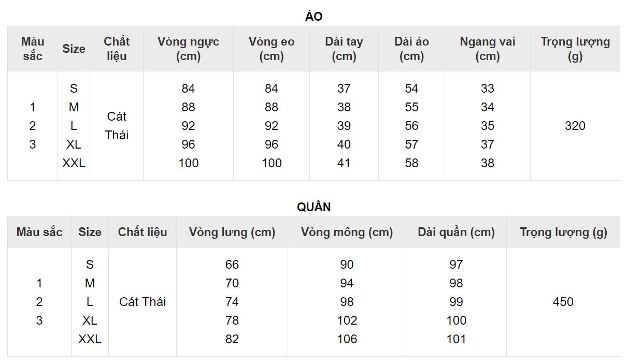Image resolution: width=627 pixels, height=364 pixels.
Task: Click the Dài quần (cm) header
Action: [x=456, y=232]
